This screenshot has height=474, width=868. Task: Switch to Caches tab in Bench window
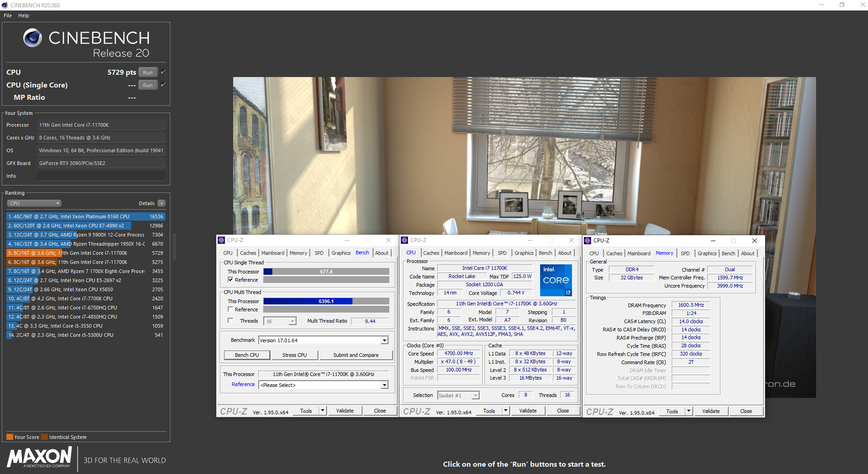[x=248, y=253]
